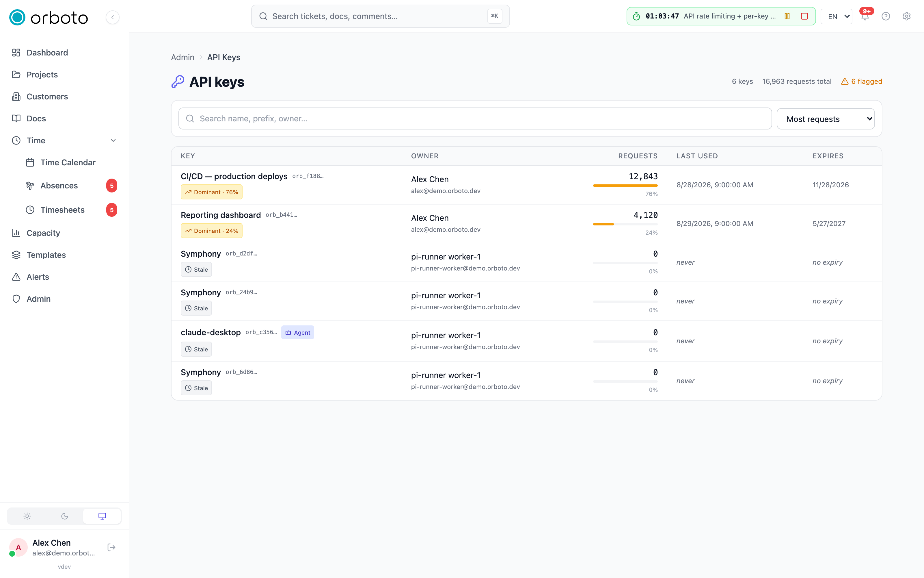Open notifications bell

point(865,16)
